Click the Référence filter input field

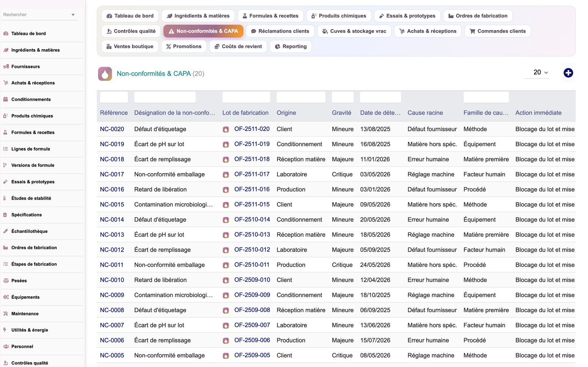coord(114,97)
